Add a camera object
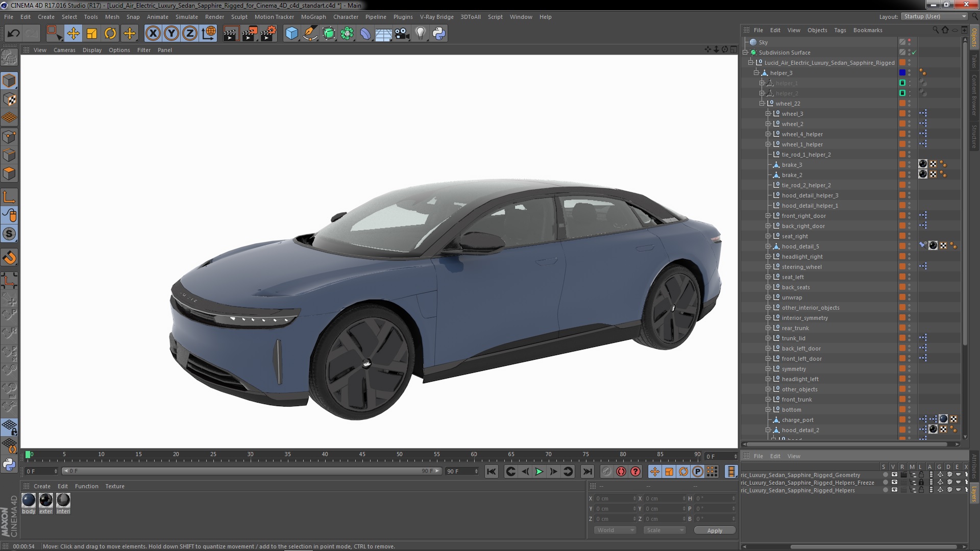Viewport: 980px width, 551px height. 402,34
